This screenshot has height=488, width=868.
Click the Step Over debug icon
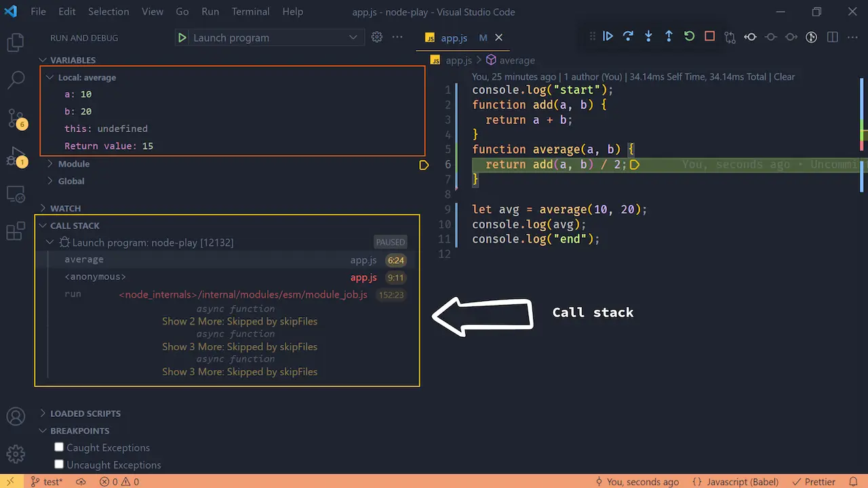(628, 37)
